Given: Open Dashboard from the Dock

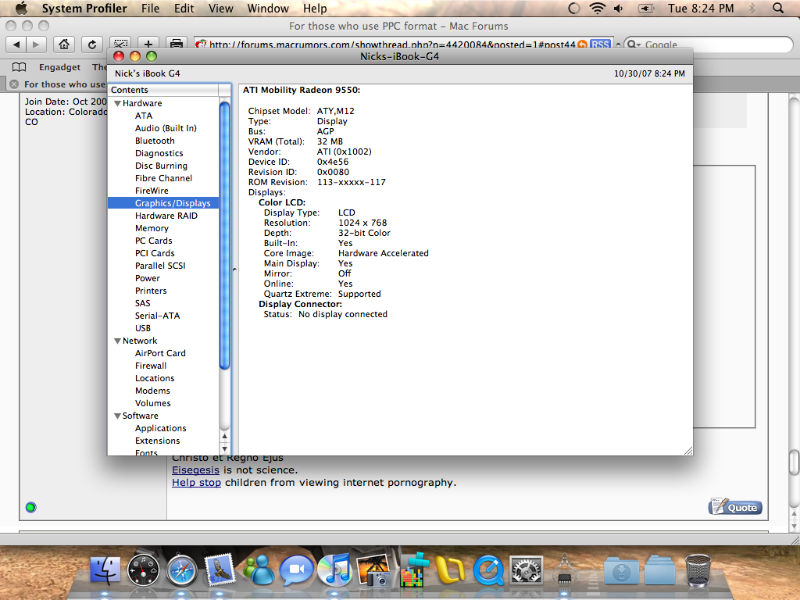Looking at the screenshot, I should 143,569.
